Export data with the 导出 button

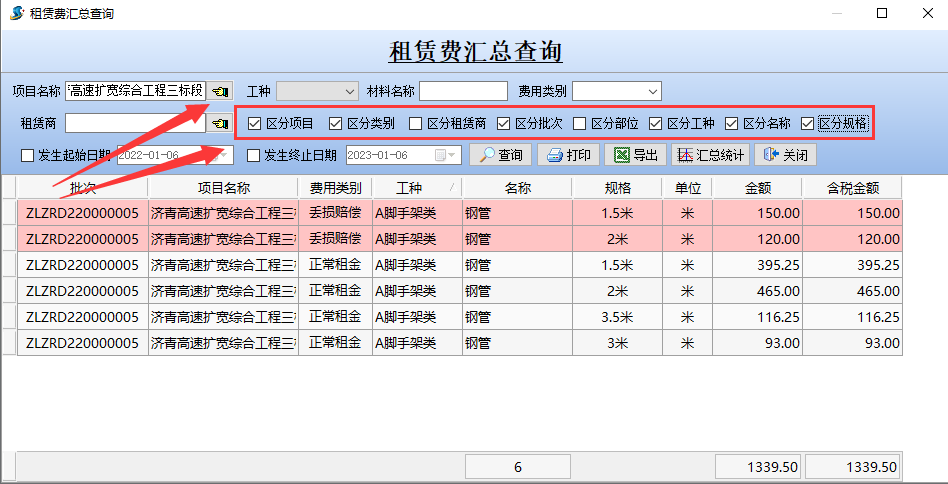(636, 155)
